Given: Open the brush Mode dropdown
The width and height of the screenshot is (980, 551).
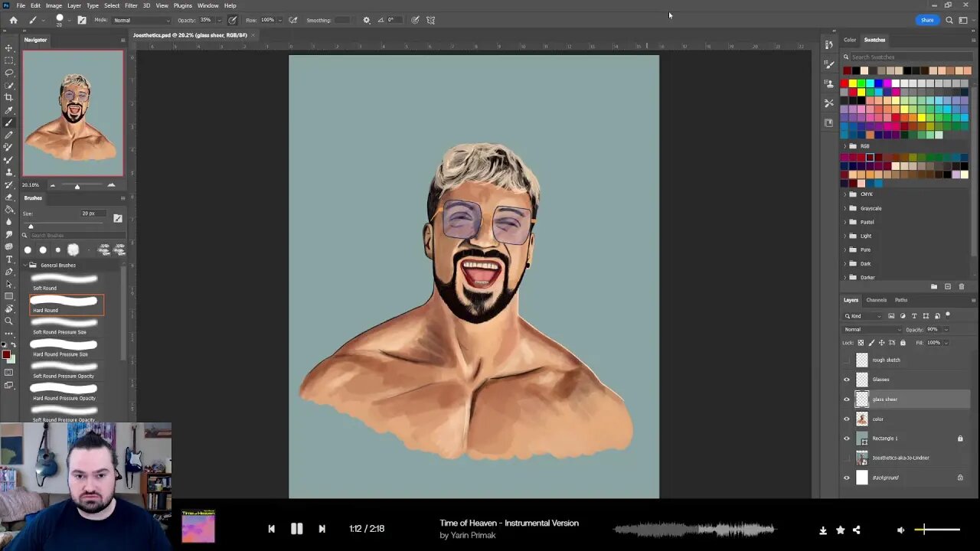Looking at the screenshot, I should click(142, 20).
